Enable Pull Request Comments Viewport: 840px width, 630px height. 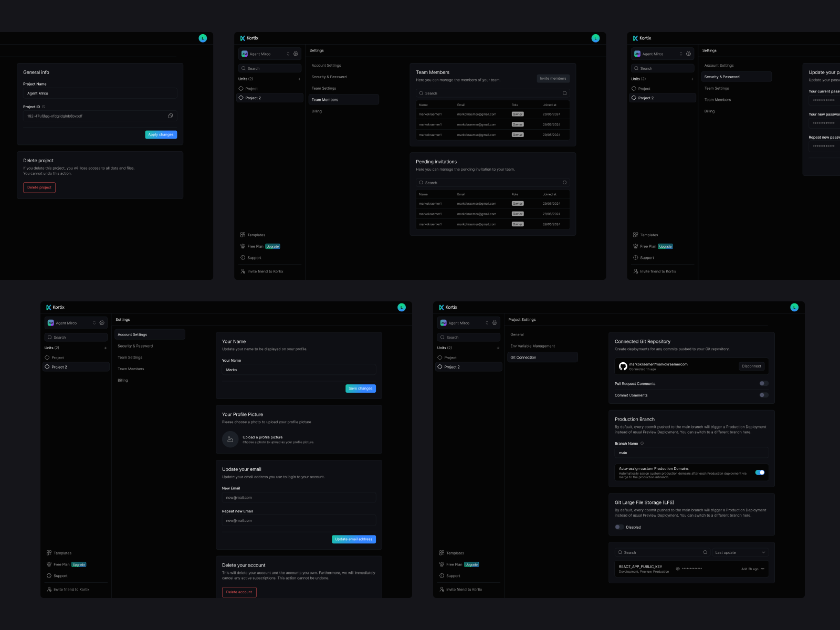click(763, 383)
